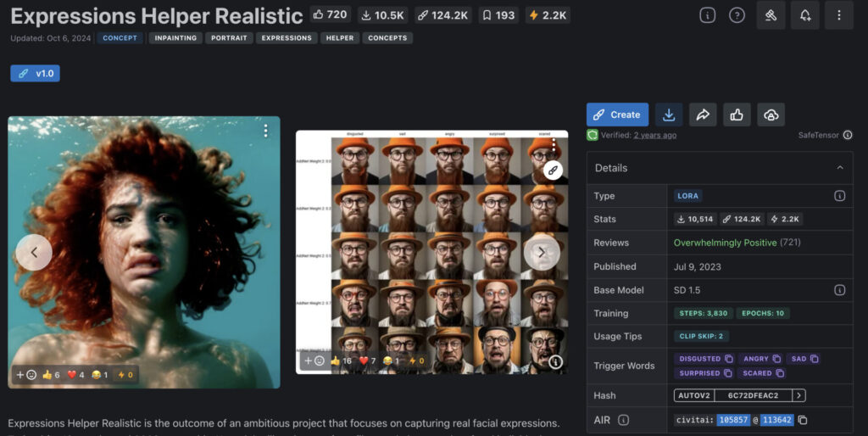Expand the hash list with the arrow next to 6C72DFEAC2
Viewport: 868px width, 436px height.
pyautogui.click(x=798, y=395)
